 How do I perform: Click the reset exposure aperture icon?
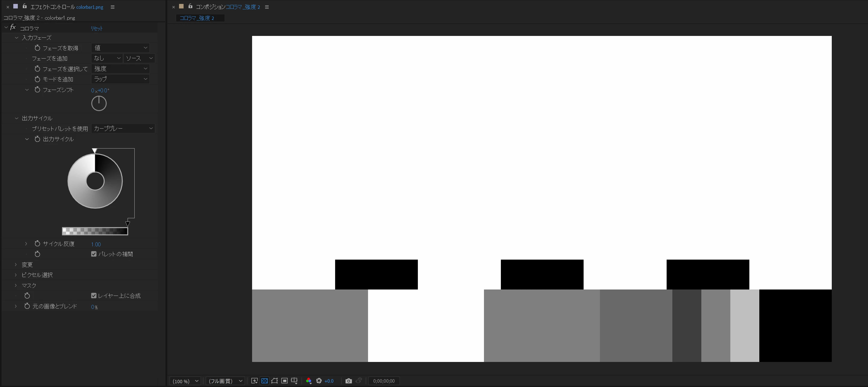[x=319, y=381]
